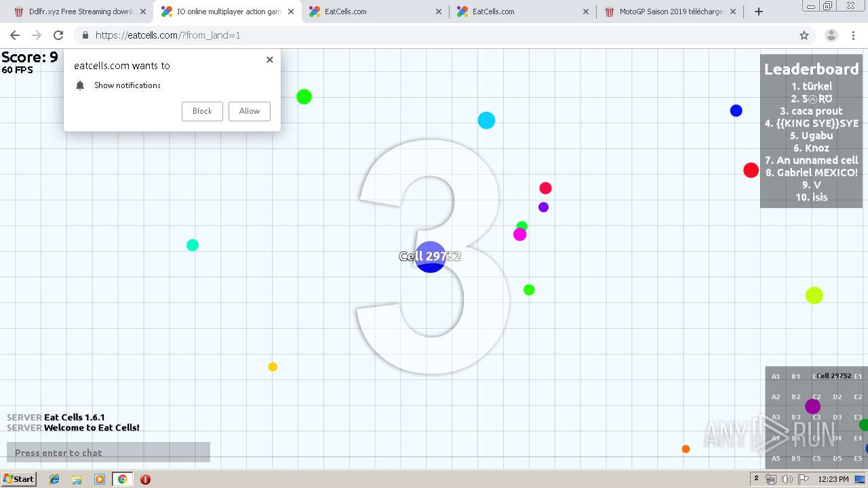Click leaderboard entry '10. isis'

(811, 197)
